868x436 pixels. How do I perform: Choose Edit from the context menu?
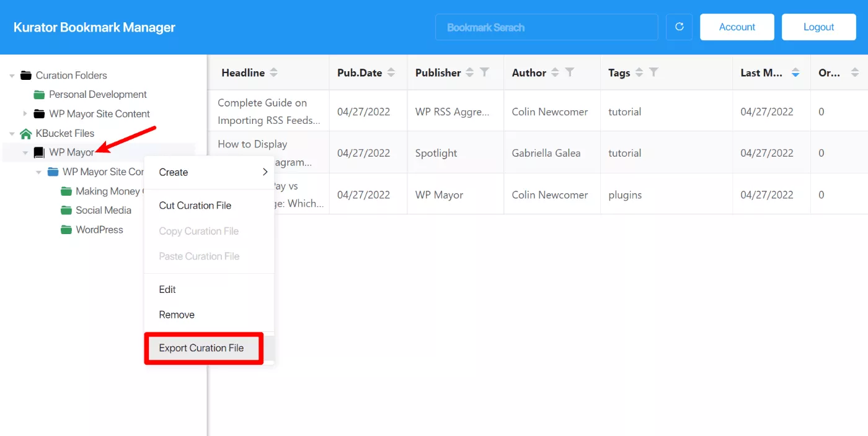tap(209, 289)
